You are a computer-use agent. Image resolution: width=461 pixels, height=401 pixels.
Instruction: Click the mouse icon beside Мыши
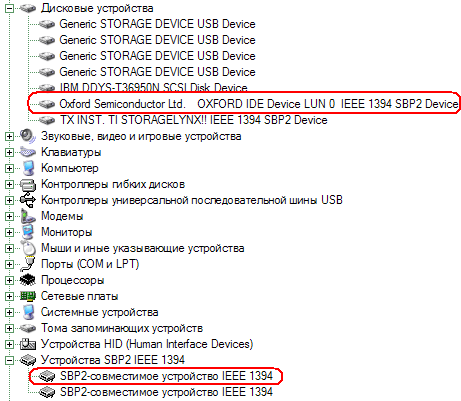tap(28, 248)
